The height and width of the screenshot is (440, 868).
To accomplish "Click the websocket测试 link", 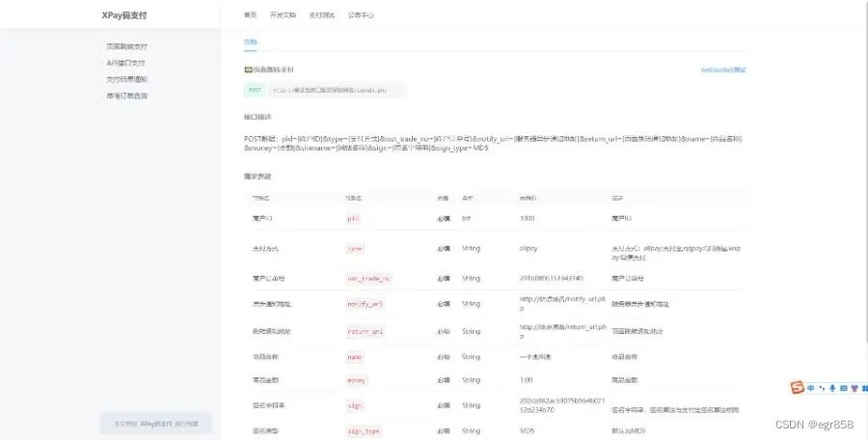I will (x=723, y=69).
